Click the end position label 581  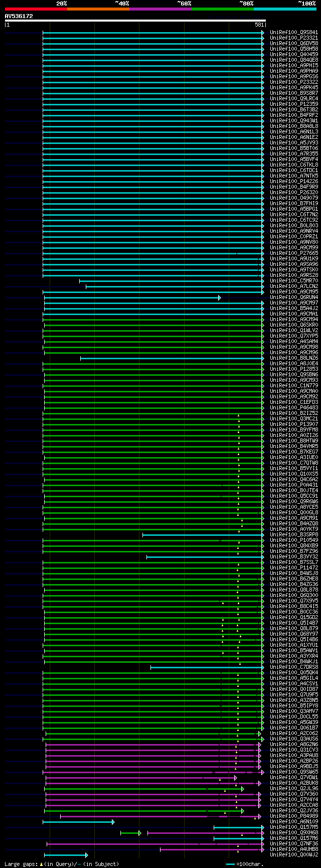[259, 25]
